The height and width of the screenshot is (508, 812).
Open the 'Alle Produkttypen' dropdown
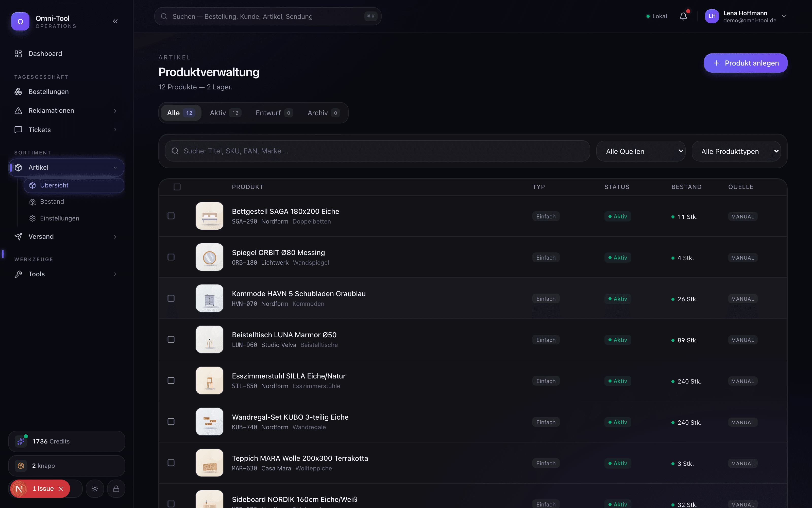pos(736,151)
